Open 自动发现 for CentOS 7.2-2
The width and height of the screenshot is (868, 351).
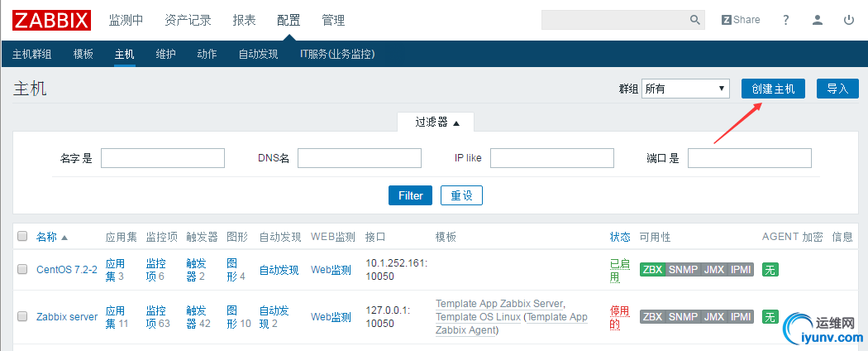(279, 270)
